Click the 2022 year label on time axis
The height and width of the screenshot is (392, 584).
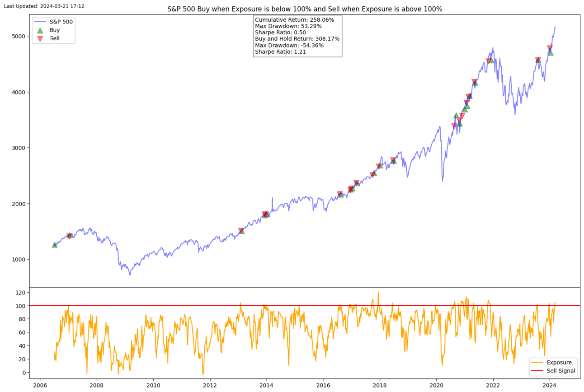coord(493,386)
